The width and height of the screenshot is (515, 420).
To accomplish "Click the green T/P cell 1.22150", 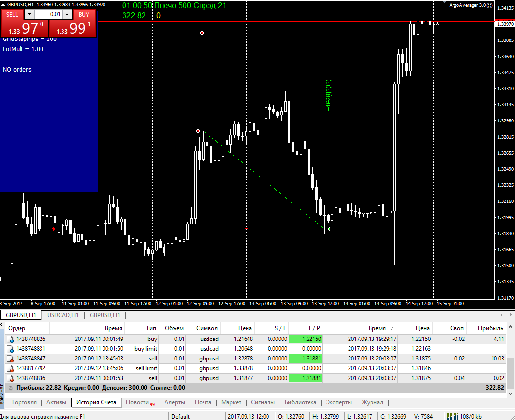I will (306, 339).
